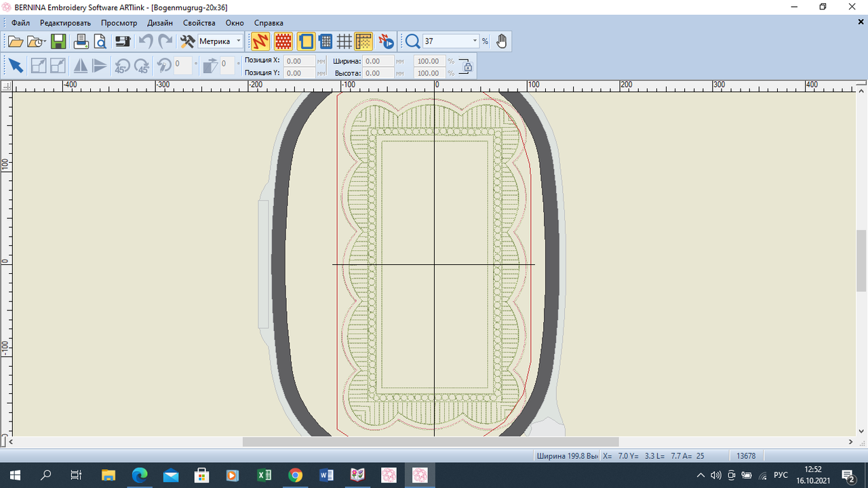868x488 pixels.
Task: Expand the Метрика units dropdown
Action: click(x=238, y=41)
